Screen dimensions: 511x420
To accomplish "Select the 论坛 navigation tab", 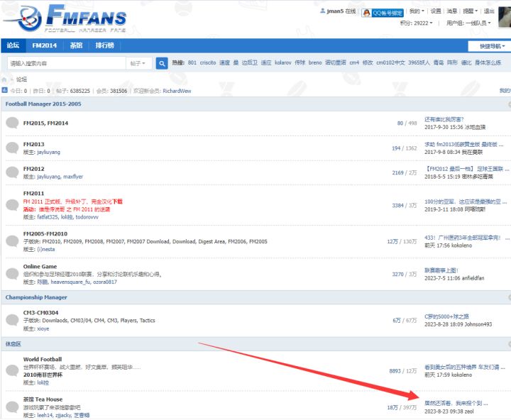I will 13,45.
